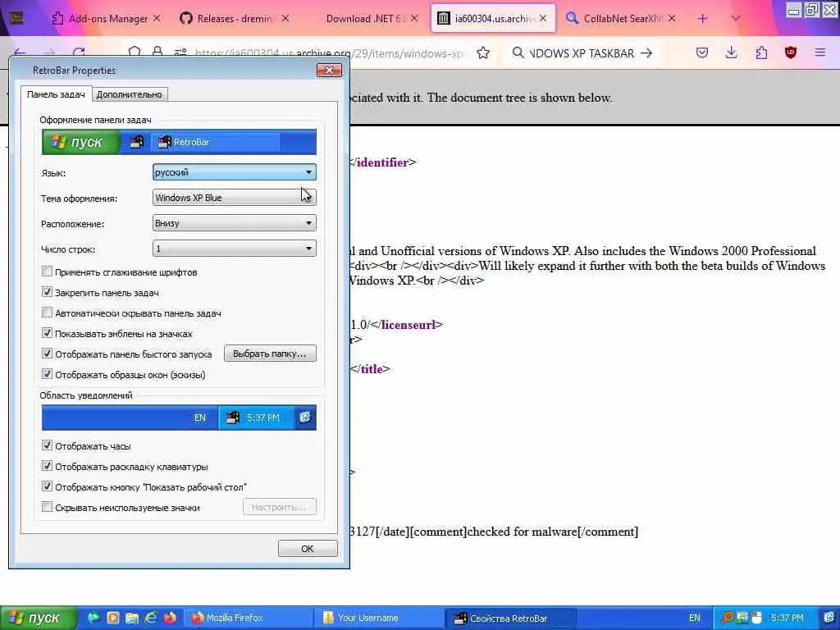Click the first quick launch globe icon
The image size is (840, 630).
click(x=94, y=618)
